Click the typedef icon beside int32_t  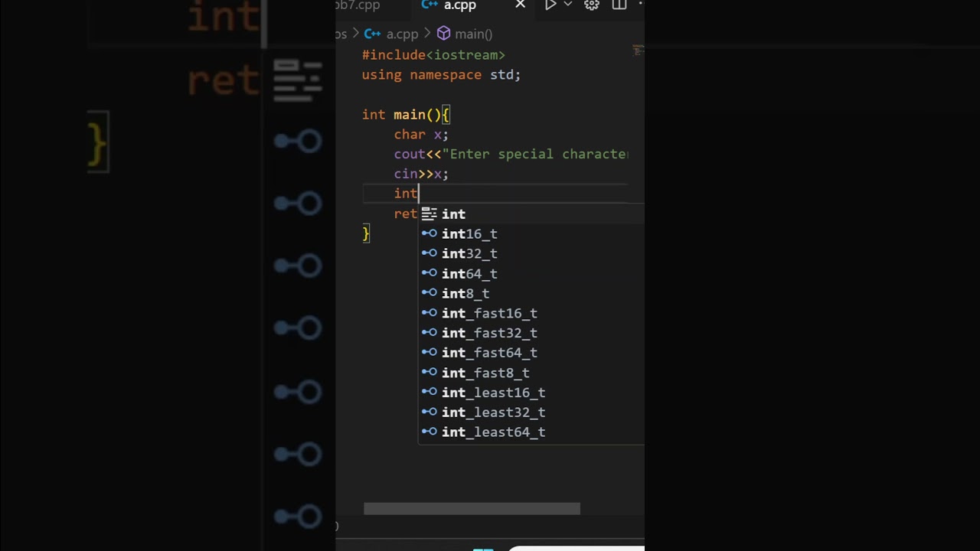click(429, 253)
